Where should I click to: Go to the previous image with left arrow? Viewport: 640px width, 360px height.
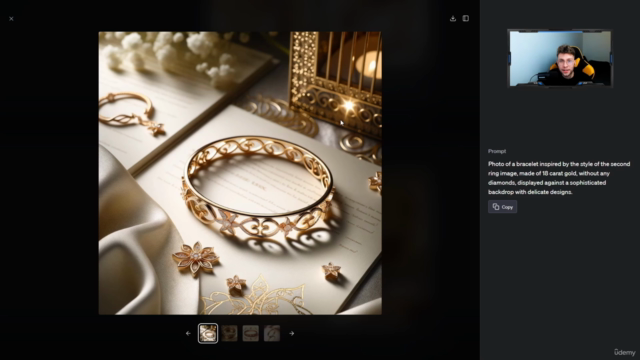(188, 333)
